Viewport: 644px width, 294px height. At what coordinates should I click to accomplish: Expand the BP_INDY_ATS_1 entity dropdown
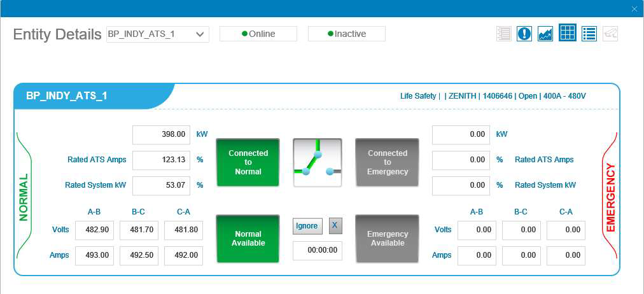click(x=200, y=34)
